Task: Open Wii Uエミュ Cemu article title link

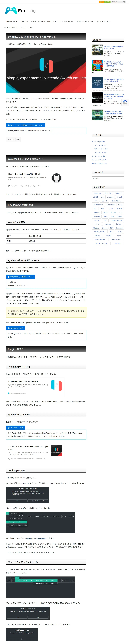Action: tap(114, 48)
